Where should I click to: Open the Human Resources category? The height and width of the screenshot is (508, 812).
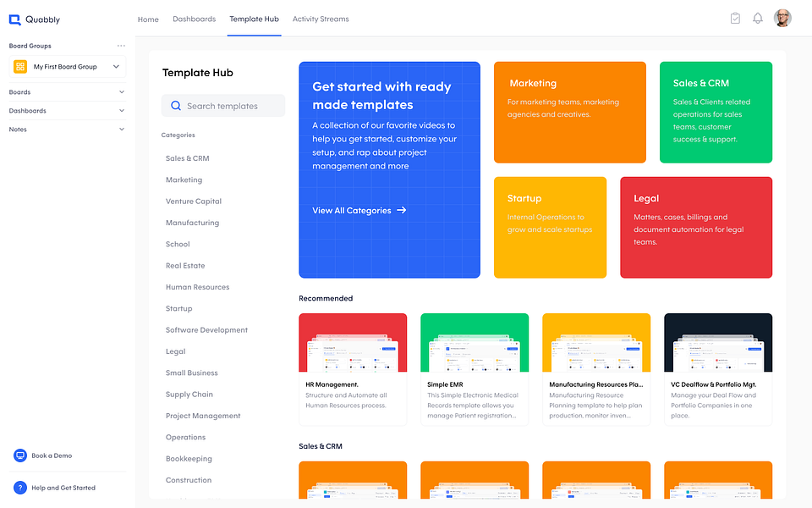click(197, 287)
